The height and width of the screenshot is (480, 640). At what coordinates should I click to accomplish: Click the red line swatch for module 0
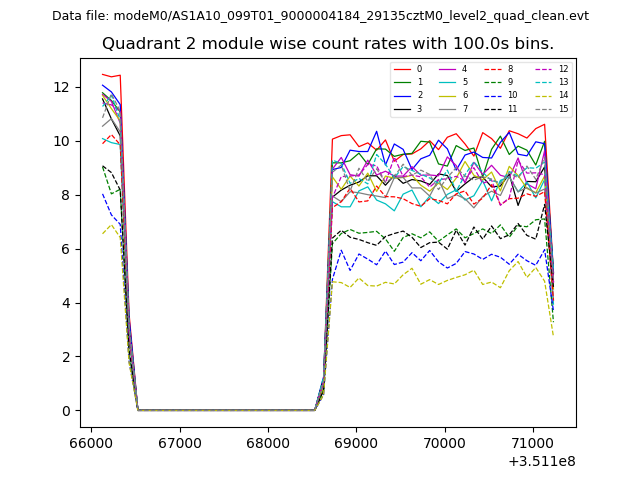point(403,69)
